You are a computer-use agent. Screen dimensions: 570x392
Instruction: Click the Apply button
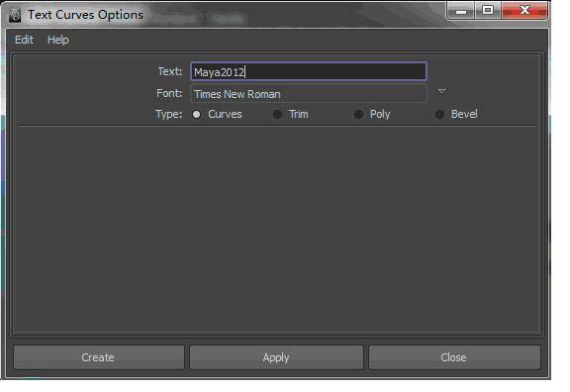[276, 357]
